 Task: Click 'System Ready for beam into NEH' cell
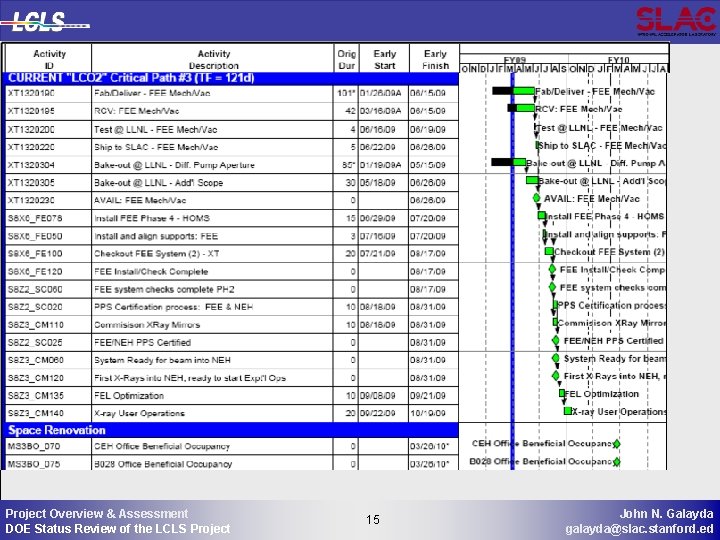point(213,360)
